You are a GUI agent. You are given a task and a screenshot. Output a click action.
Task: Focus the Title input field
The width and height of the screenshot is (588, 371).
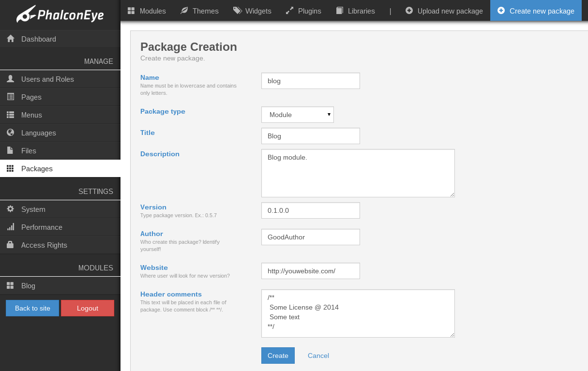click(311, 136)
